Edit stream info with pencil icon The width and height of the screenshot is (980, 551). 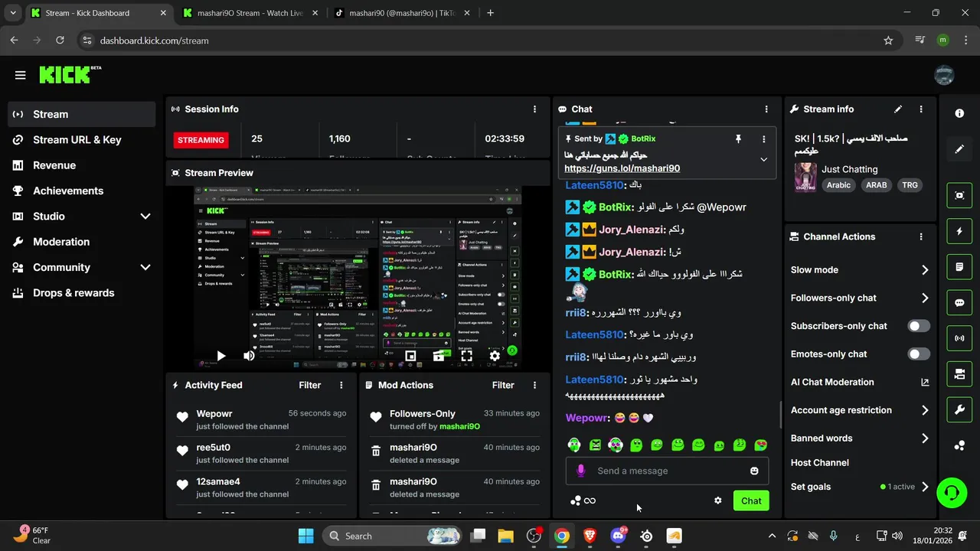pyautogui.click(x=898, y=109)
